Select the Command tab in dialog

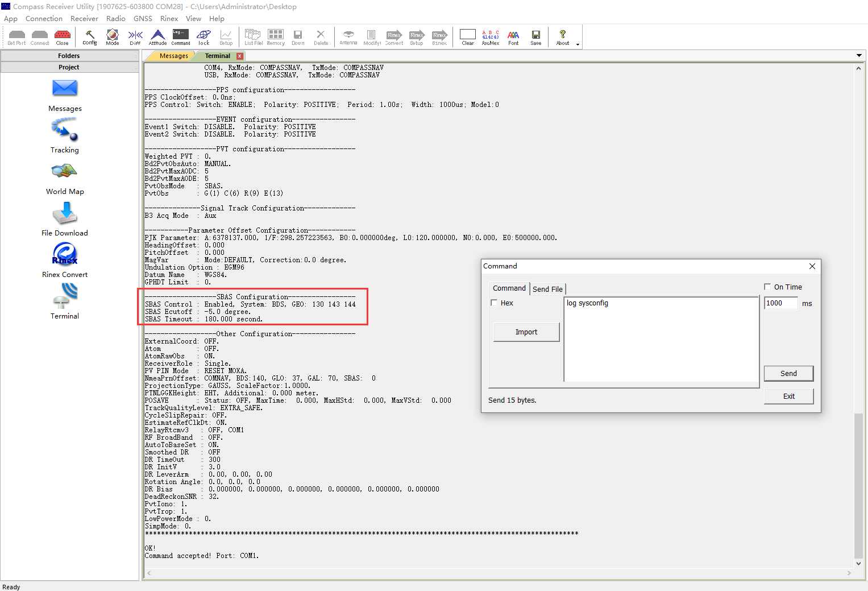[x=509, y=288]
